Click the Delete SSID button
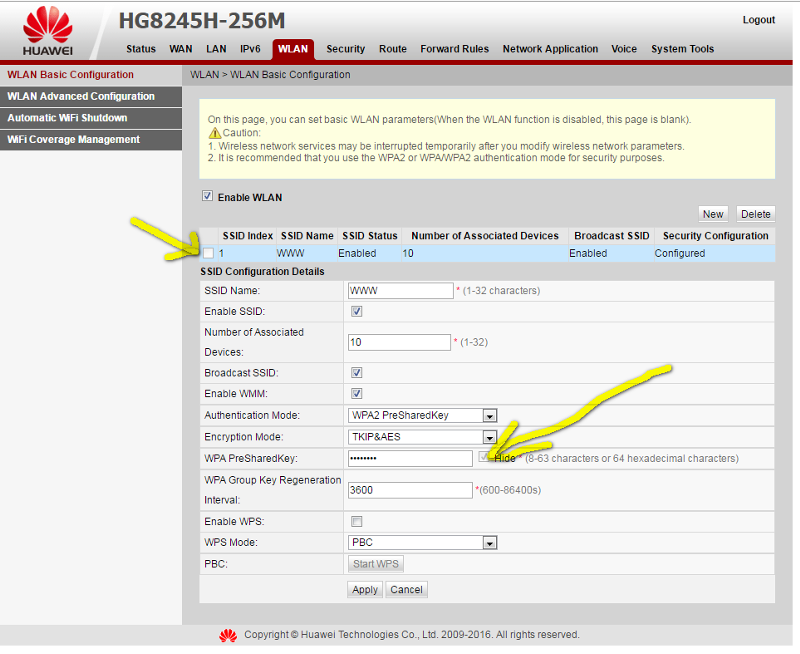The image size is (800, 654). click(x=756, y=214)
